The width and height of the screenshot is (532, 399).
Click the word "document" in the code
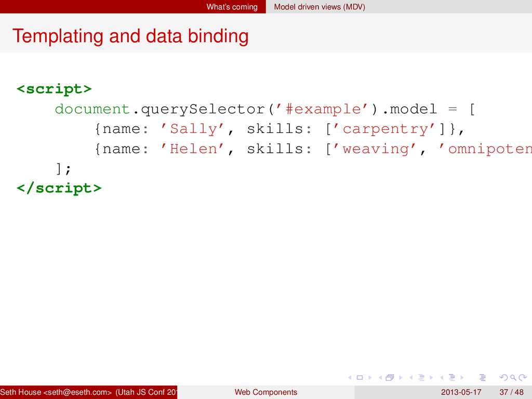tap(92, 109)
